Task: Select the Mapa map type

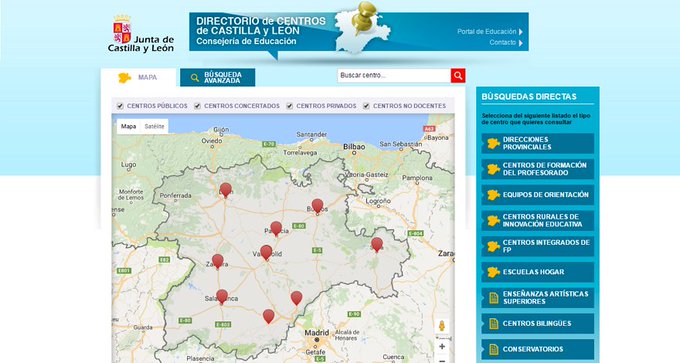Action: 128,127
